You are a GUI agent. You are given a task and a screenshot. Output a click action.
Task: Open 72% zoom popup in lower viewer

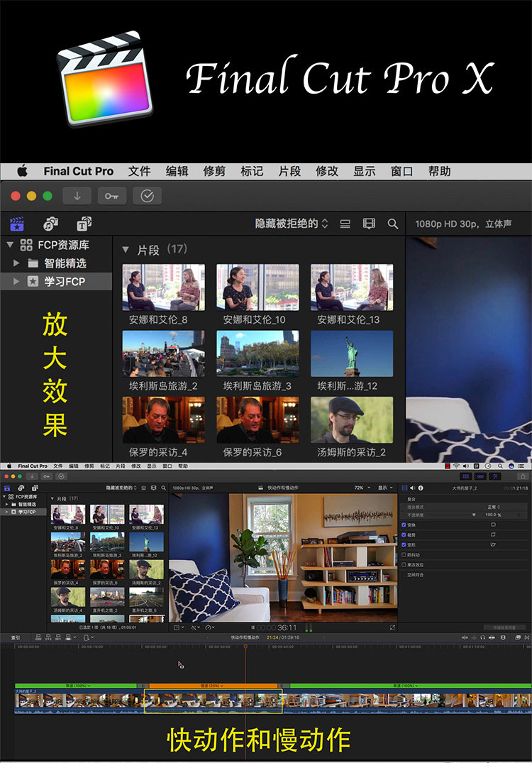362,488
